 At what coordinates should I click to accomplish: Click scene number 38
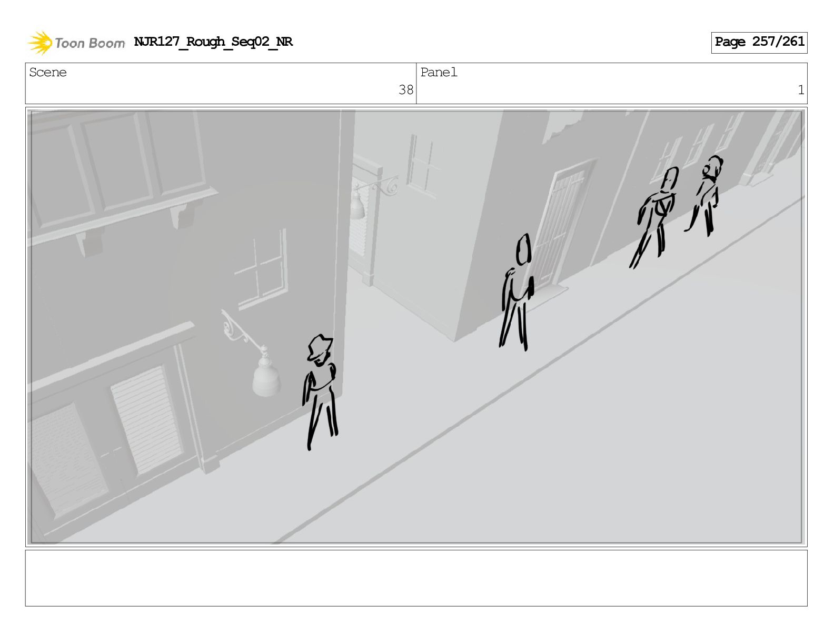406,90
